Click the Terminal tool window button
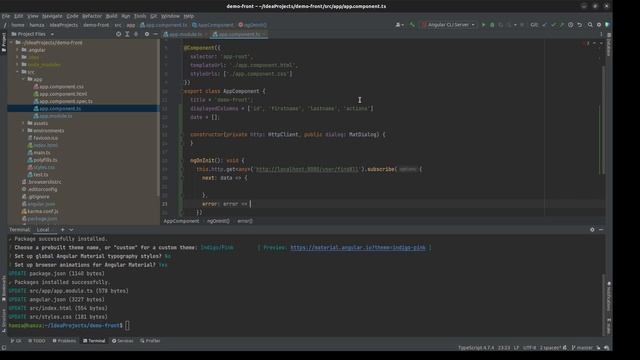This screenshot has width=640, height=360. click(x=94, y=341)
